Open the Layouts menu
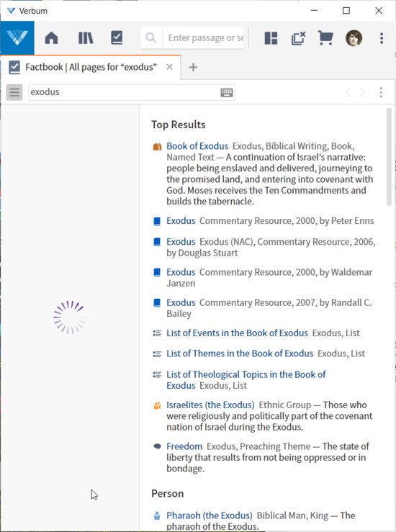This screenshot has height=532, width=396. [x=271, y=38]
